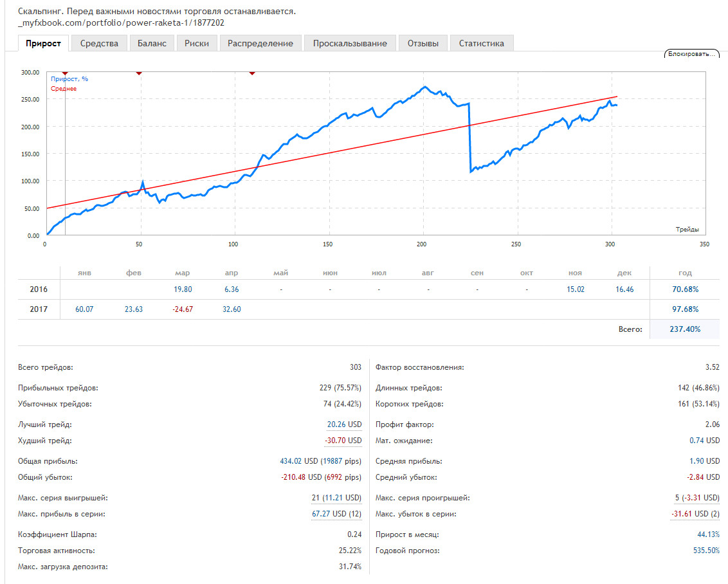Screen dimensions: 728x584
Task: Open the Риски tab
Action: pos(196,43)
